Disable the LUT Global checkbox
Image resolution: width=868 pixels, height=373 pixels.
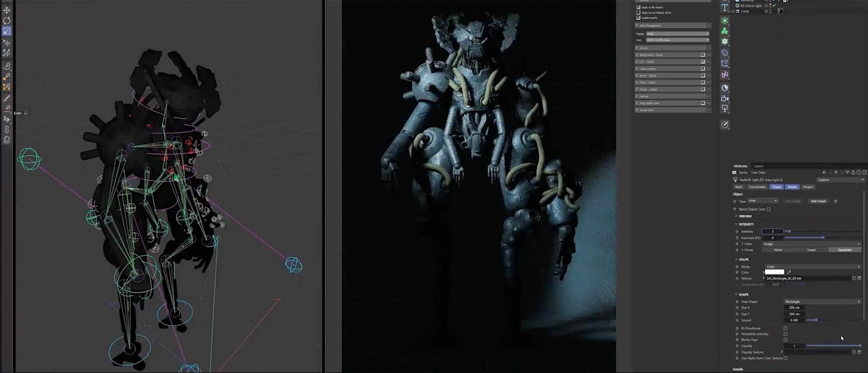pos(703,62)
